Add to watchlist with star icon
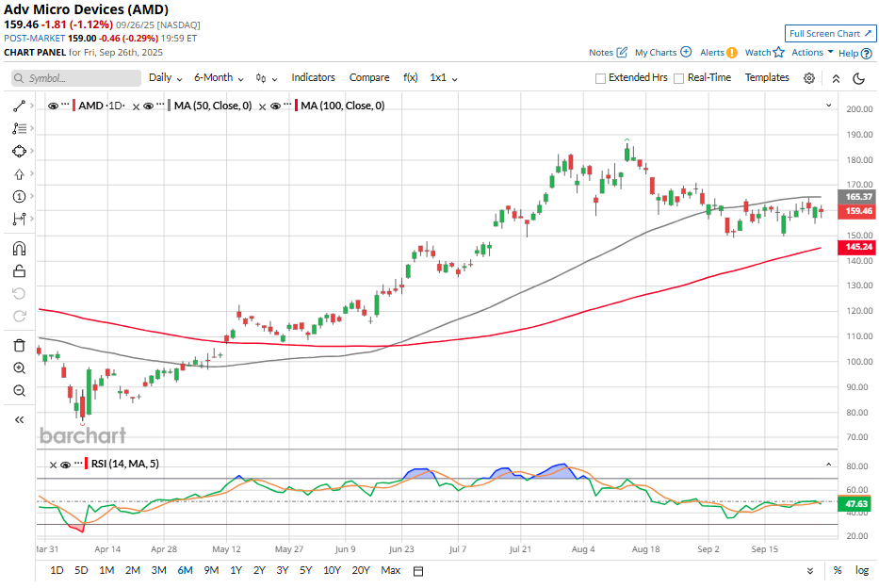 (778, 53)
